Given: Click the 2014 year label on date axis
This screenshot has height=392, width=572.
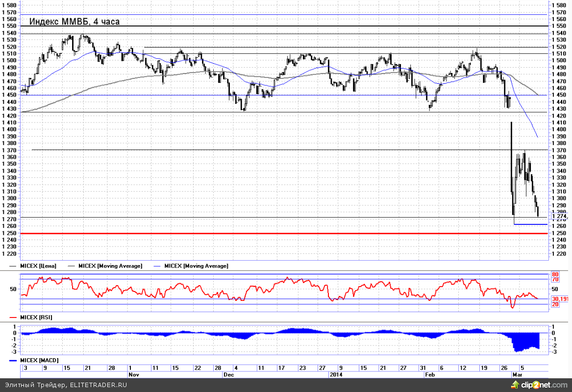Looking at the screenshot, I should [x=335, y=374].
